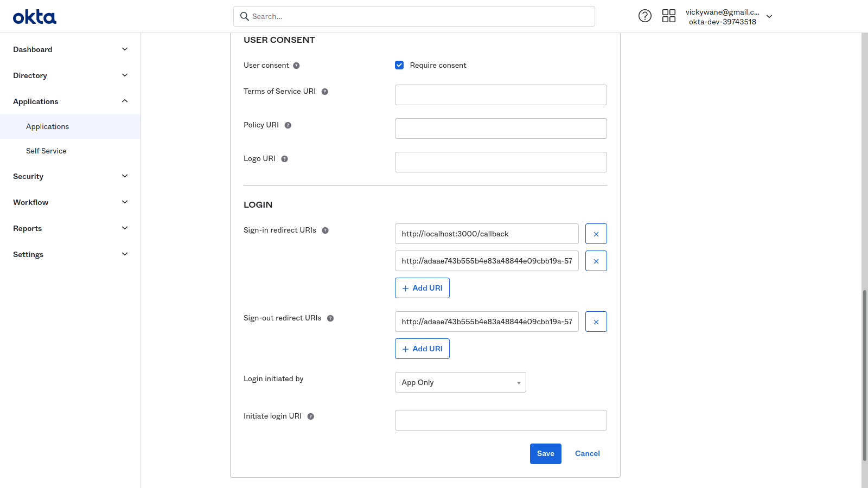Show help tooltip for Terms of Service URI
Screen dimensions: 868x488
[x=325, y=92]
